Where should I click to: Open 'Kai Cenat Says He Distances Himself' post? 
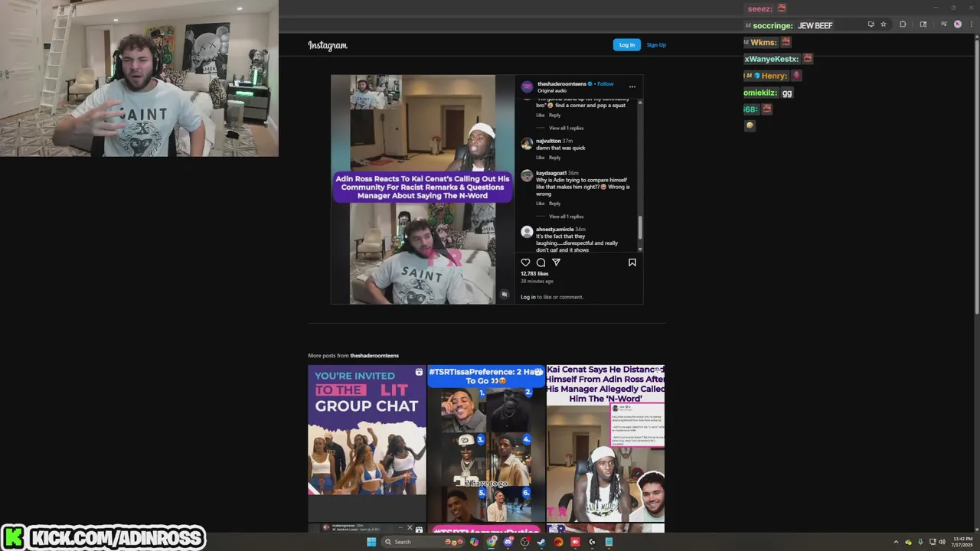[606, 443]
